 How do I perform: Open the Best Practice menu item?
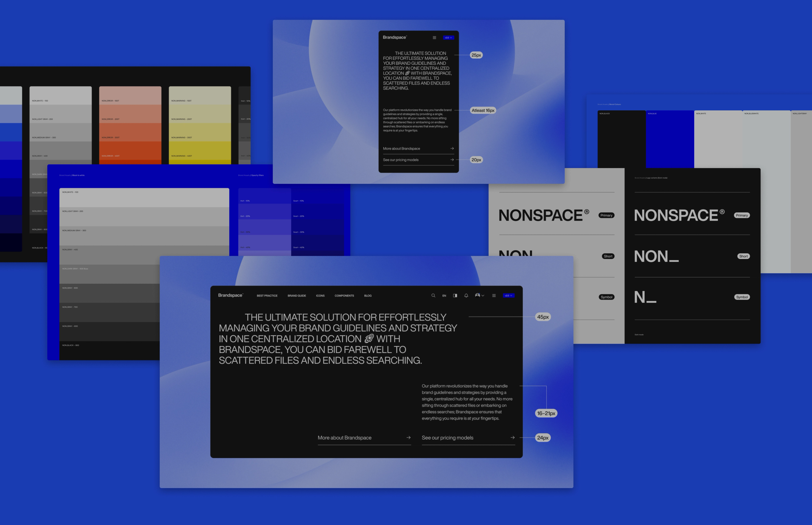[x=267, y=296]
